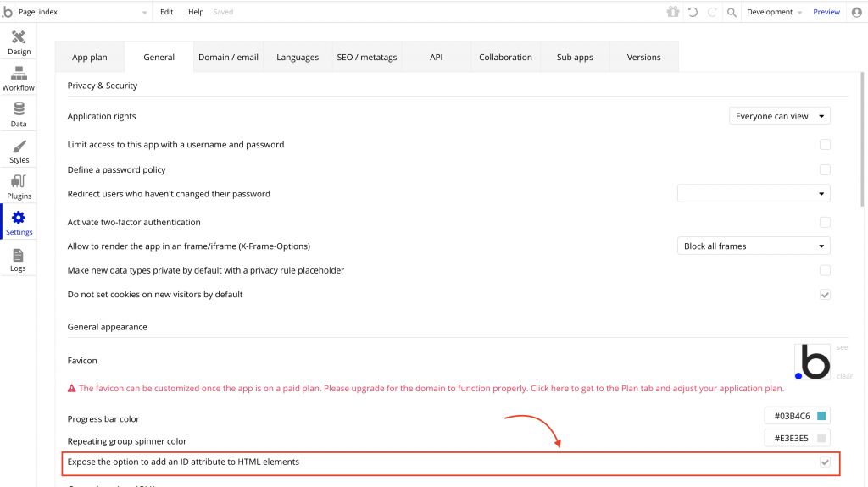Toggle limit access with username and password
This screenshot has width=868, height=487.
(x=825, y=145)
